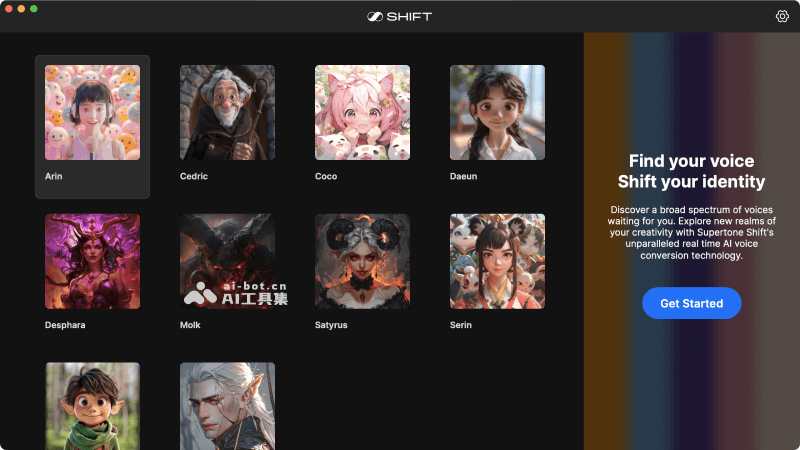Select the Serin voice portrait
This screenshot has width=800, height=450.
click(x=497, y=261)
